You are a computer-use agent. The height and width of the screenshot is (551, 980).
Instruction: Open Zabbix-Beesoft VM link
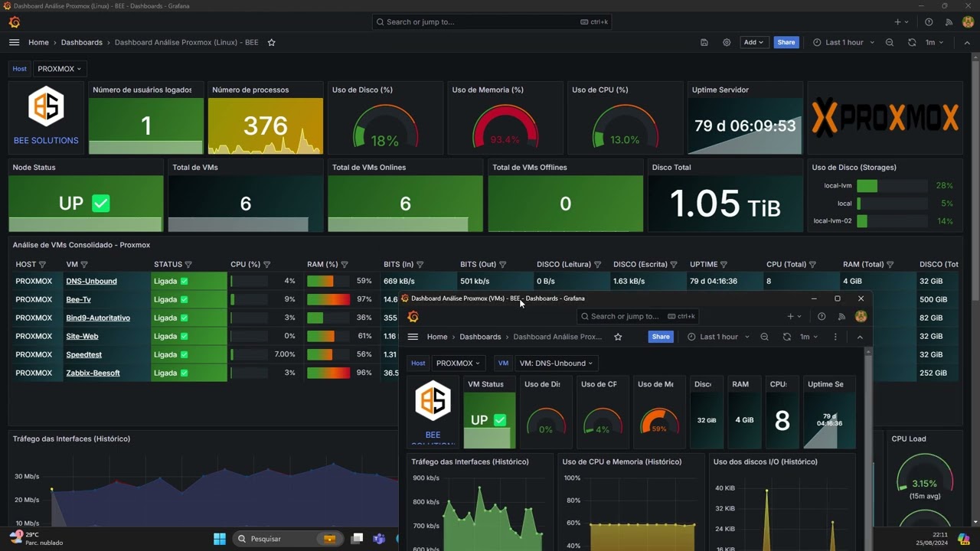pos(93,373)
